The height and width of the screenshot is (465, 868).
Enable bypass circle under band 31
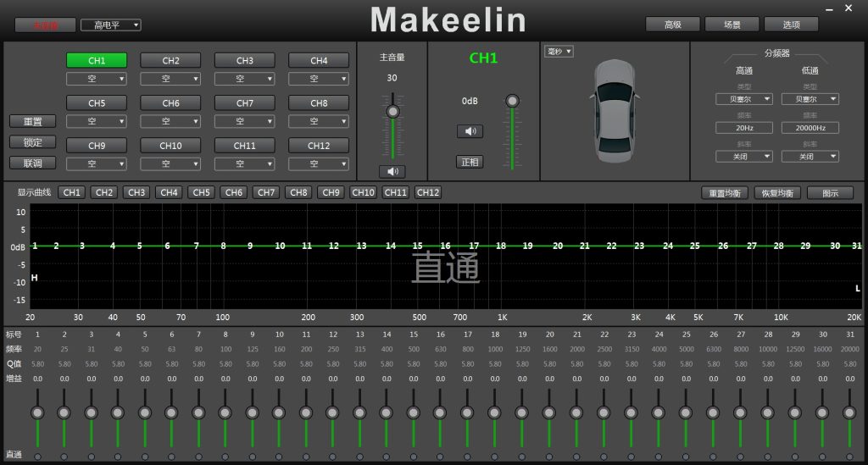tap(849, 457)
